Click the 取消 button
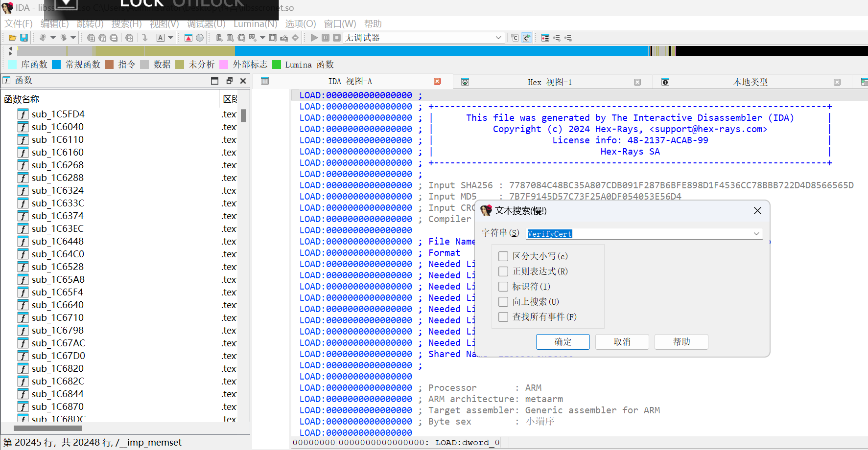This screenshot has width=868, height=450. pos(622,342)
